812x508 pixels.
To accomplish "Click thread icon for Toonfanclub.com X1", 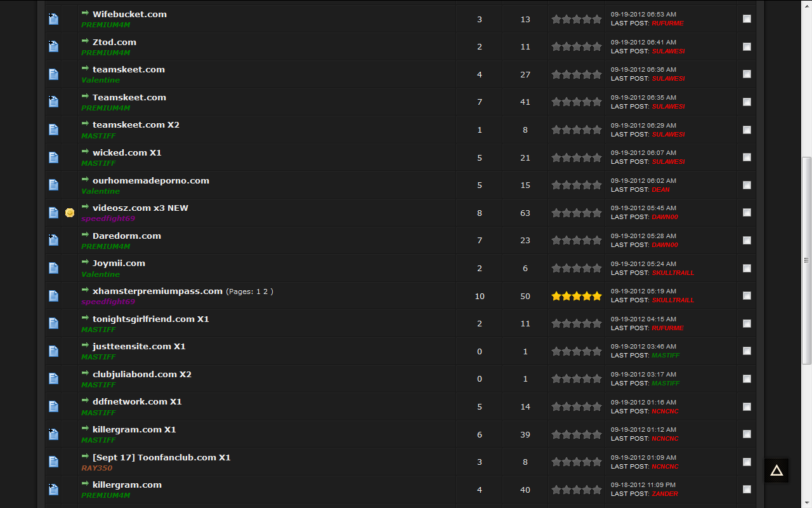I will click(53, 462).
